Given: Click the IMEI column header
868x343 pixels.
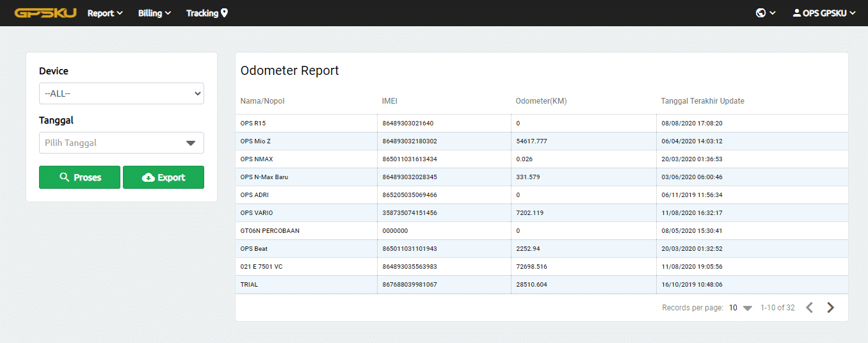Looking at the screenshot, I should pos(390,101).
